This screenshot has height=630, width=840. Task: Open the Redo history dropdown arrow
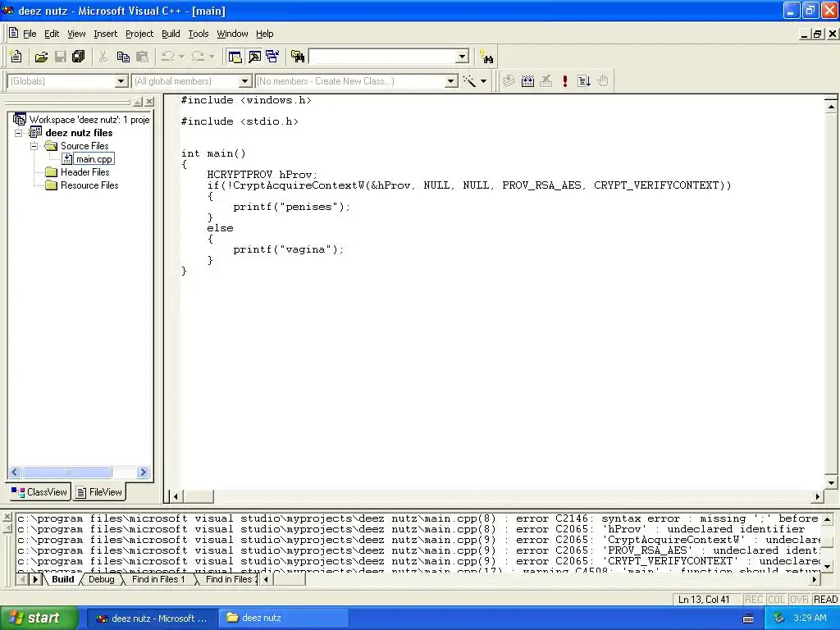212,57
